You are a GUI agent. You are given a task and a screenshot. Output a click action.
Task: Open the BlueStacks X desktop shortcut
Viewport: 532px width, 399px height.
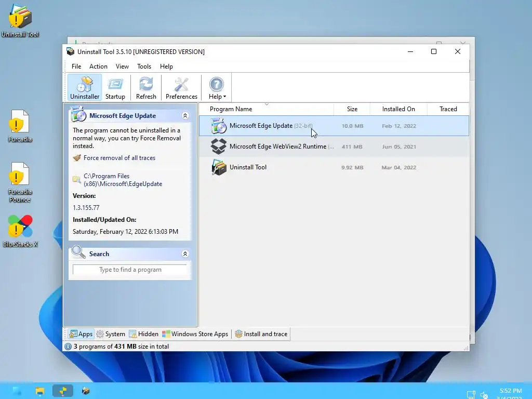coord(20,231)
